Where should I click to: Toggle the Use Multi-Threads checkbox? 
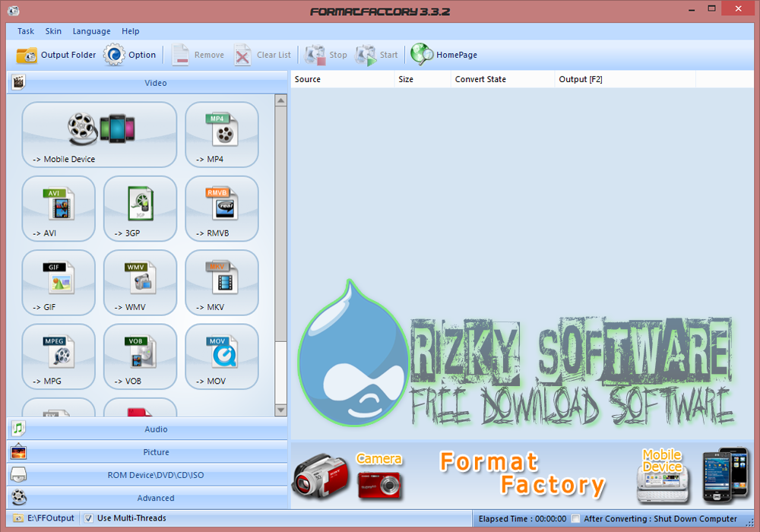click(89, 518)
